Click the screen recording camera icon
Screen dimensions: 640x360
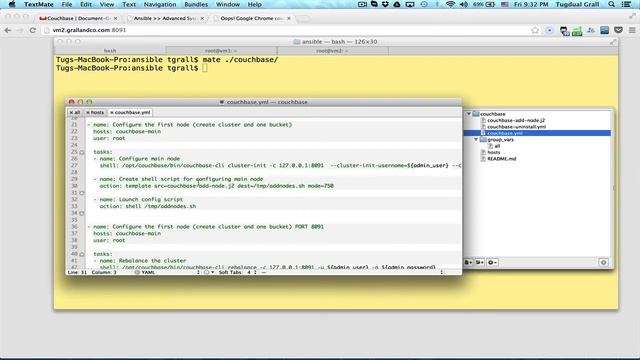click(362, 4)
